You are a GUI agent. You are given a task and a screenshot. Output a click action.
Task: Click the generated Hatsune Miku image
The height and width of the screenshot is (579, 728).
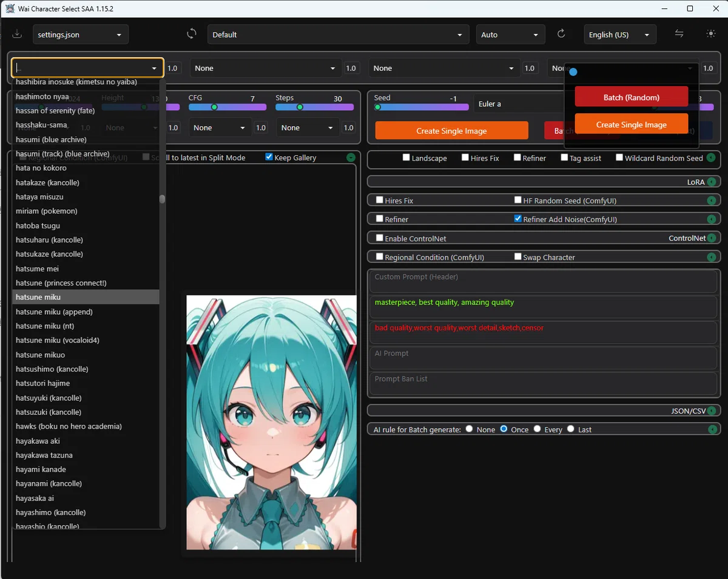[x=271, y=423]
